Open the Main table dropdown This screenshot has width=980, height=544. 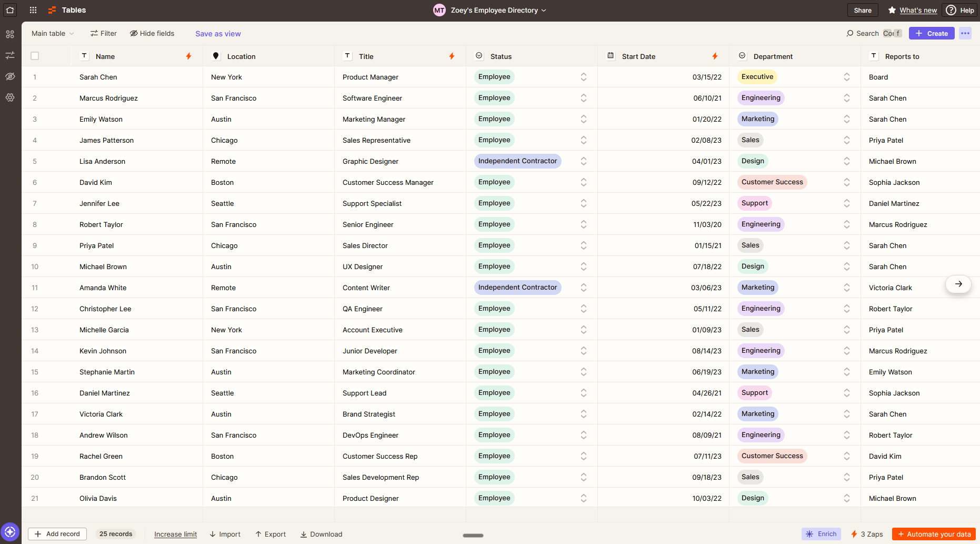click(x=52, y=33)
